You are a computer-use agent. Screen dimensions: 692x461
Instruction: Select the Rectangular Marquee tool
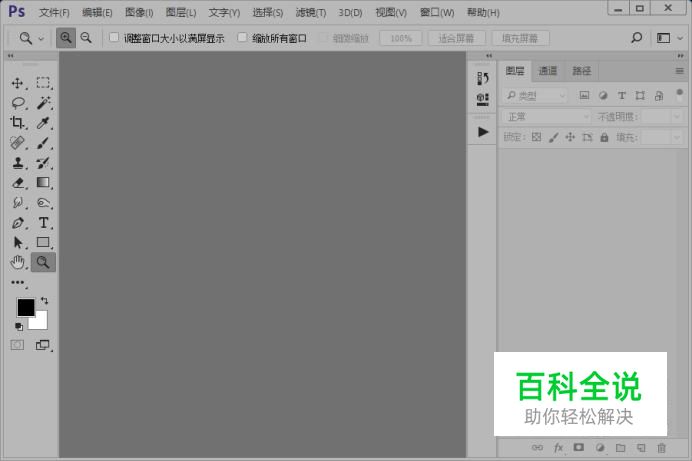[x=43, y=83]
